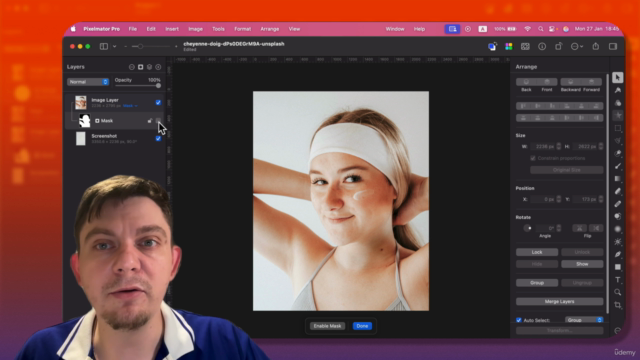Open the Color Adjustments tool
The image size is (640, 360).
(618, 103)
